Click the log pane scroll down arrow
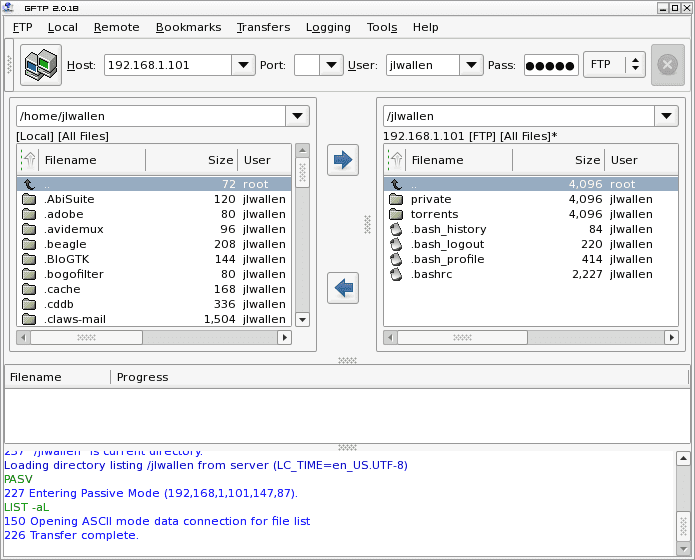The image size is (695, 560). [x=683, y=549]
